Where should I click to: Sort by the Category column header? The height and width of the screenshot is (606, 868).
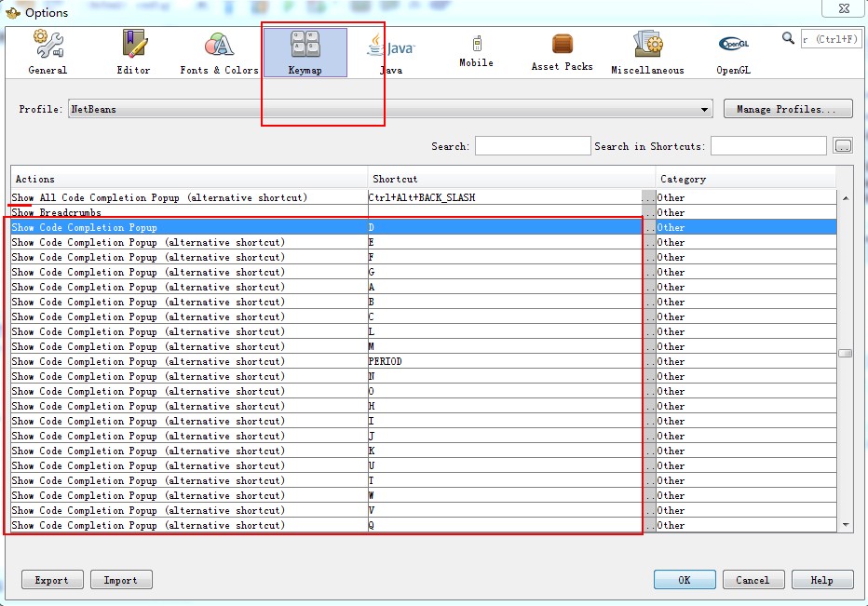pos(746,179)
